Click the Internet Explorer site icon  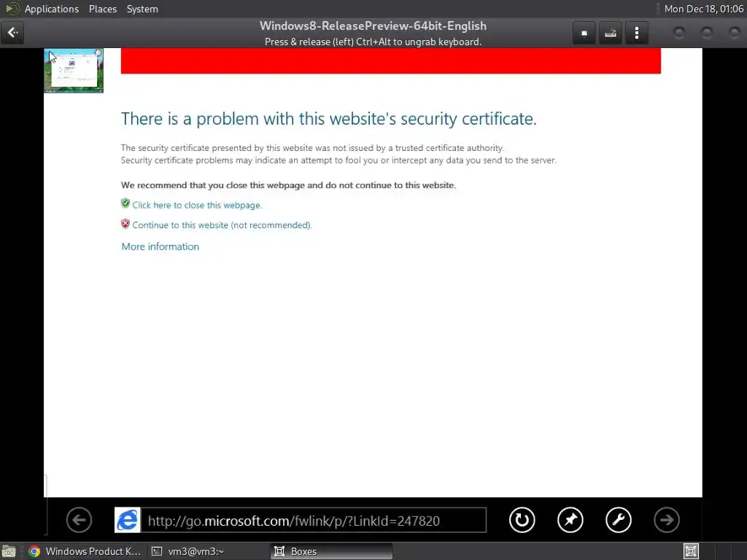127,520
